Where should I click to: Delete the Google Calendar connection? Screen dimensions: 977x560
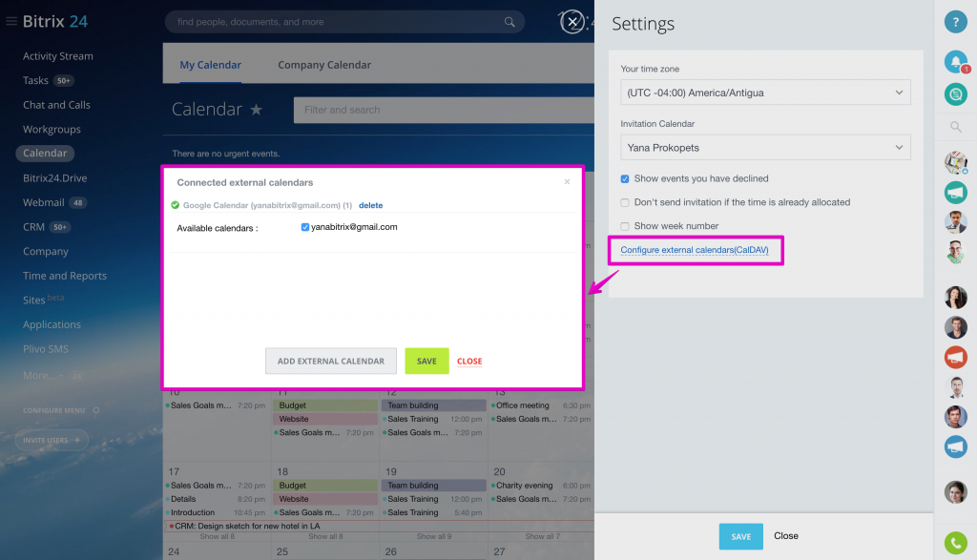click(371, 205)
